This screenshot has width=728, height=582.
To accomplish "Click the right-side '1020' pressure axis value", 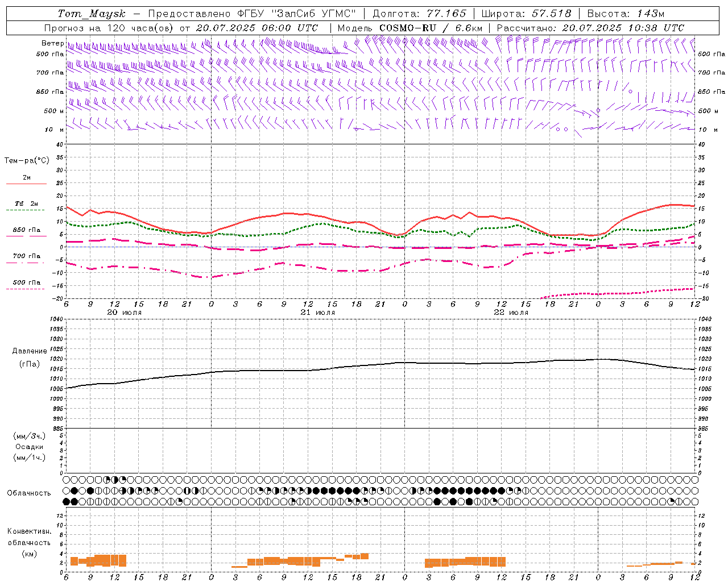I will click(705, 359).
